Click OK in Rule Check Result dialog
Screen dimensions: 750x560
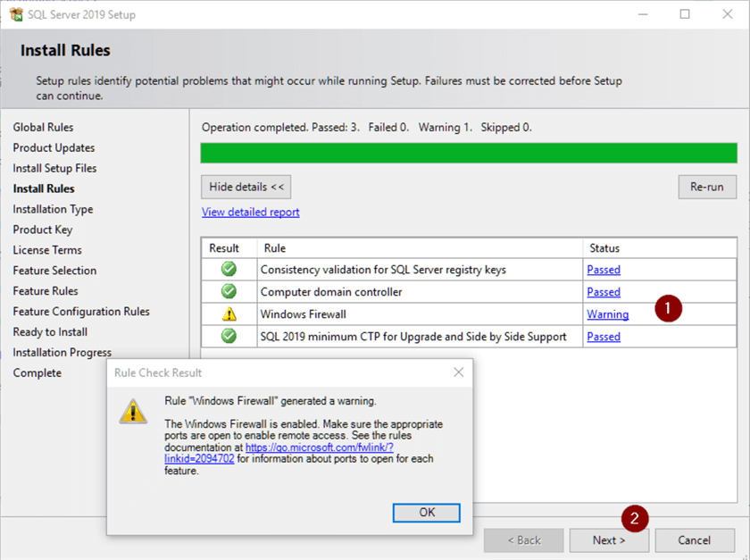click(426, 513)
